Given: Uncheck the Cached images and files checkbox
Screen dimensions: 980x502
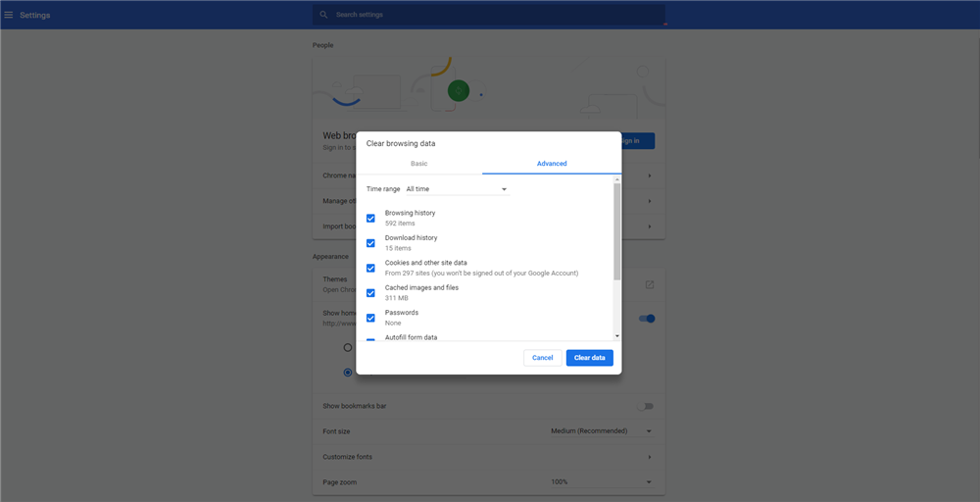Looking at the screenshot, I should [370, 293].
